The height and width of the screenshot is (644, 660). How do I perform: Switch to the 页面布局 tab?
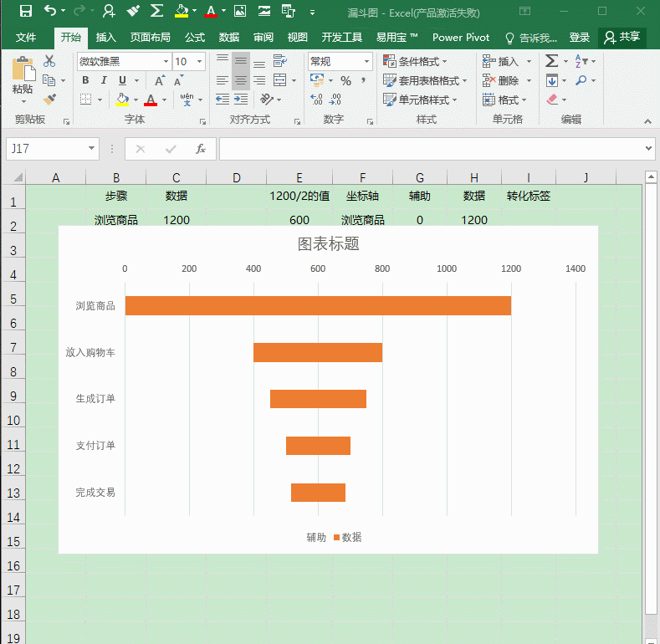pos(150,38)
